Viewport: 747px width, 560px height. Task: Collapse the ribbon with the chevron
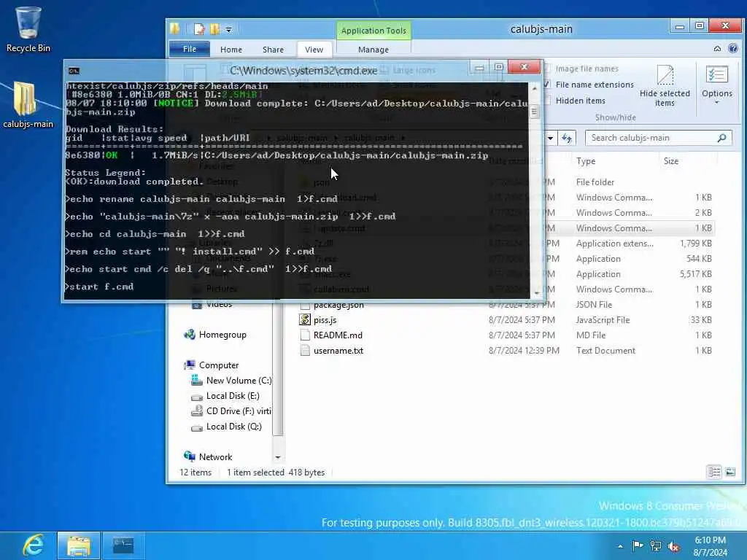coord(717,49)
